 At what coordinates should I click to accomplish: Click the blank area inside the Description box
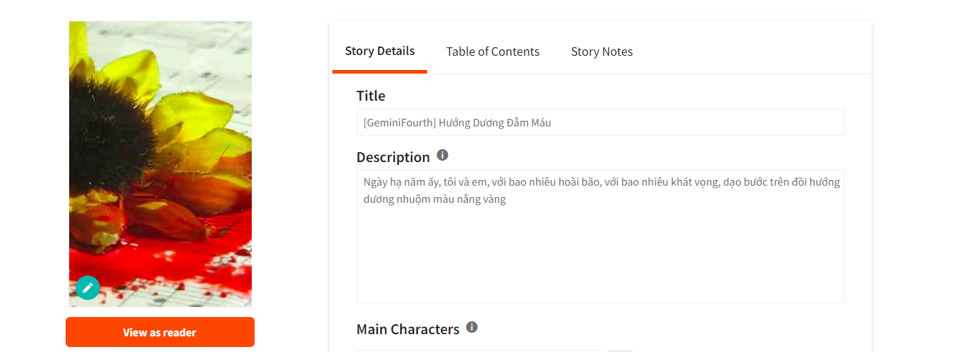coord(600,257)
